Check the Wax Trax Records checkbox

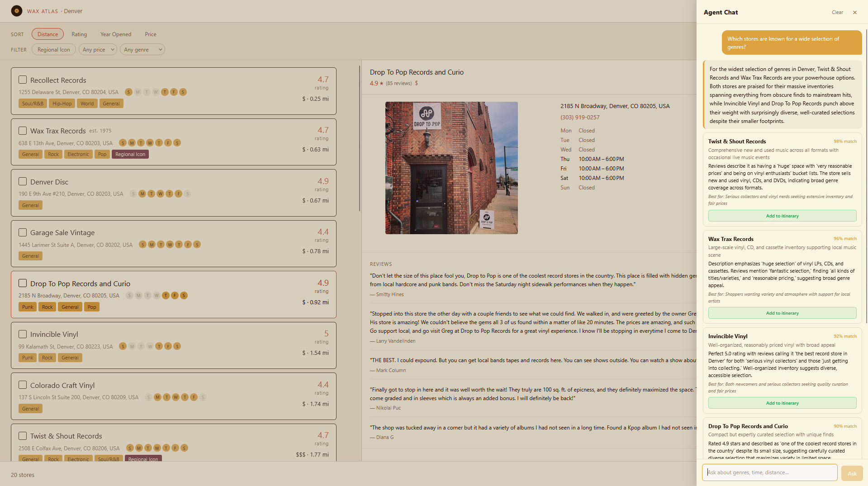point(23,131)
